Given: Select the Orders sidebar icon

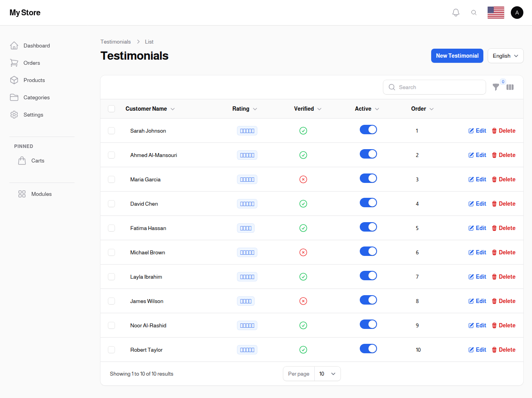Looking at the screenshot, I should (x=14, y=63).
